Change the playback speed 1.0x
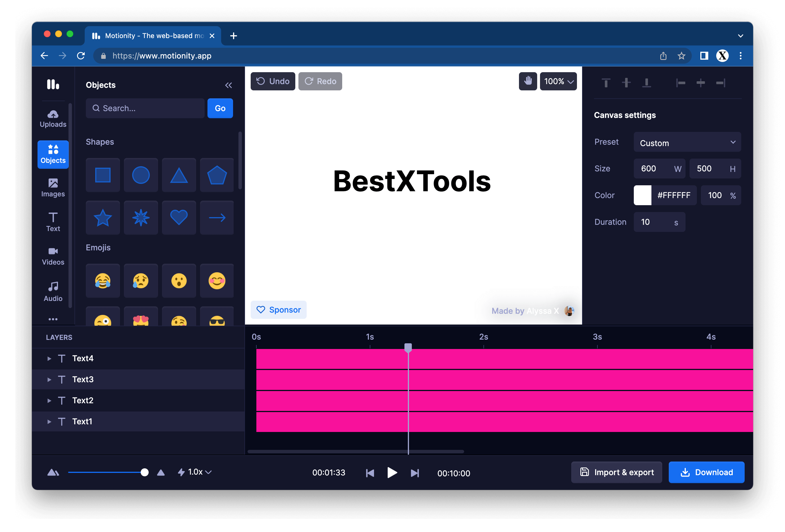 point(195,472)
